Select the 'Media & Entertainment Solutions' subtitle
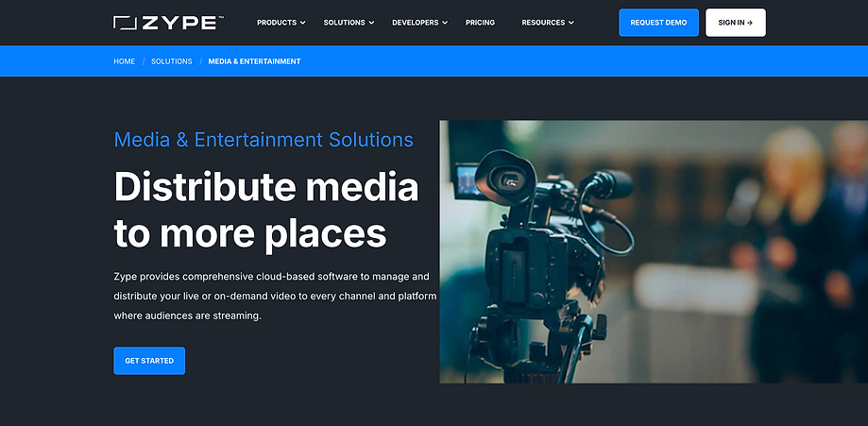Image resolution: width=868 pixels, height=426 pixels. tap(264, 140)
